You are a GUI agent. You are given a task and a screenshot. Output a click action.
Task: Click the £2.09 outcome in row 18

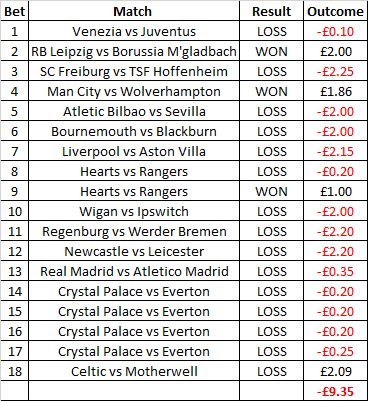tap(336, 371)
